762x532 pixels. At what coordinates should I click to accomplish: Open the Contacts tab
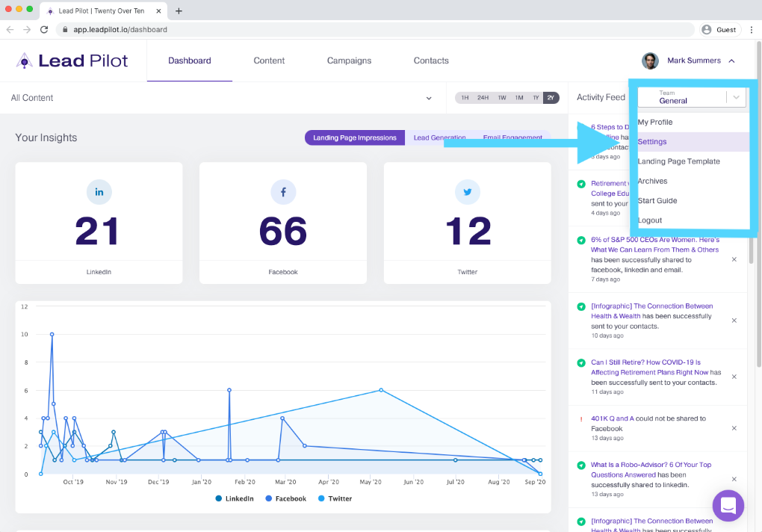[x=431, y=61]
